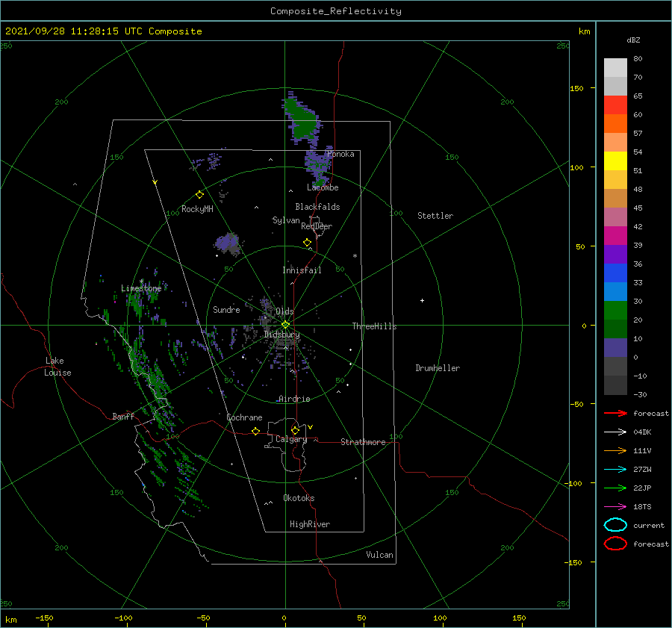Click the Drumheller town label
The image size is (672, 628).
coord(438,368)
